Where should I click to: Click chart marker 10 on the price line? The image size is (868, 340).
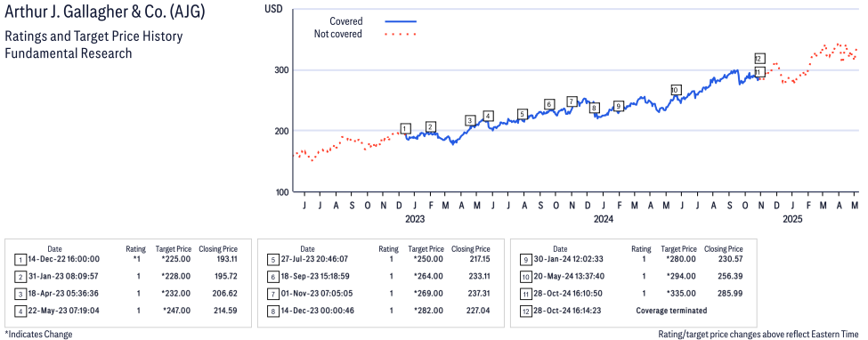point(675,90)
